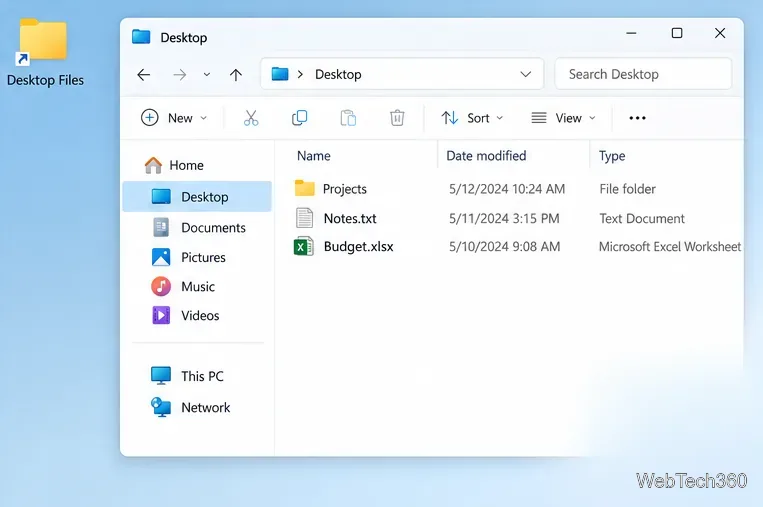This screenshot has width=763, height=507.
Task: Click the address bar breadcrumb chevron
Action: tap(300, 74)
